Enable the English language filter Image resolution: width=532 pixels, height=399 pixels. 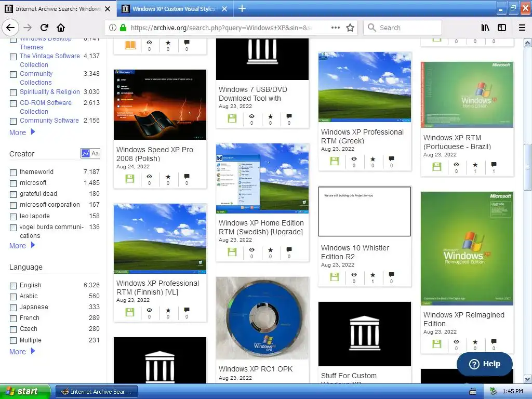click(x=13, y=286)
